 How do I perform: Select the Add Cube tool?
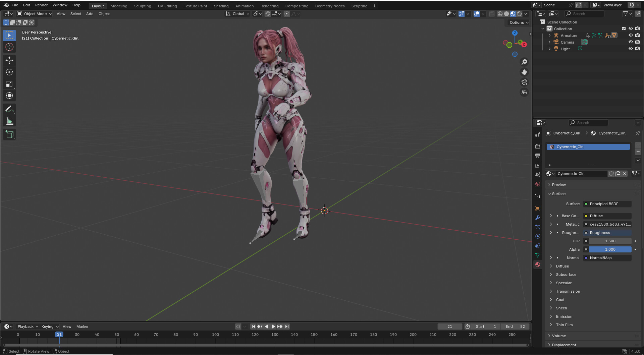(x=9, y=134)
